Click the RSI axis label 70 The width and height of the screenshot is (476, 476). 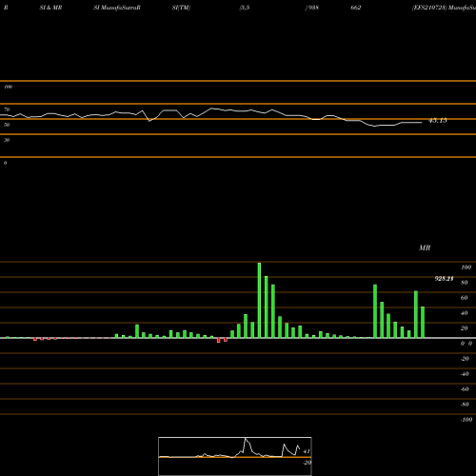7,109
